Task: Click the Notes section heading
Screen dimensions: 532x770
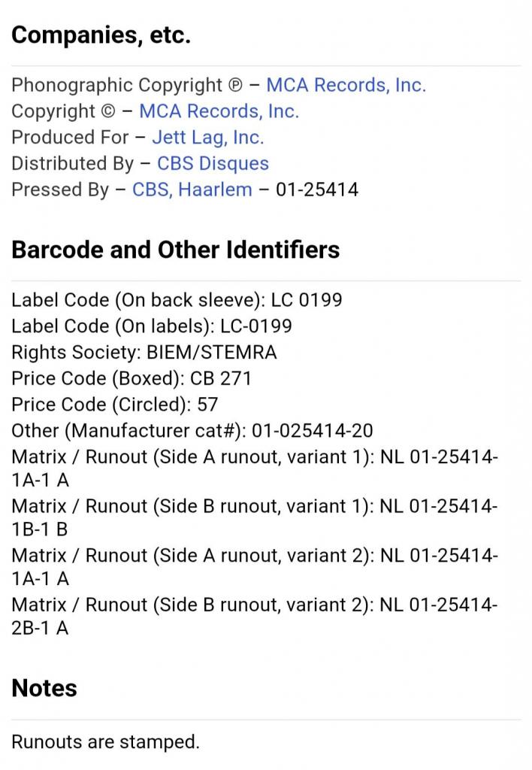Action: pos(44,688)
